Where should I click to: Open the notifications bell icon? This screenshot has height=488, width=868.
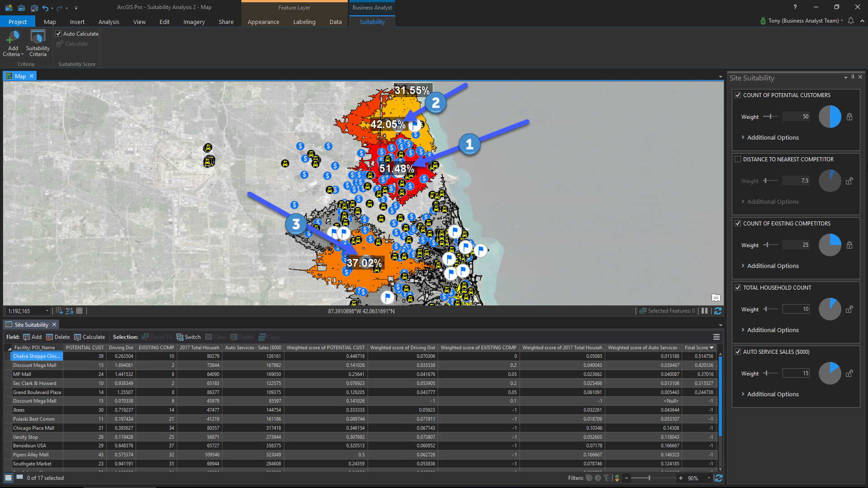click(851, 21)
